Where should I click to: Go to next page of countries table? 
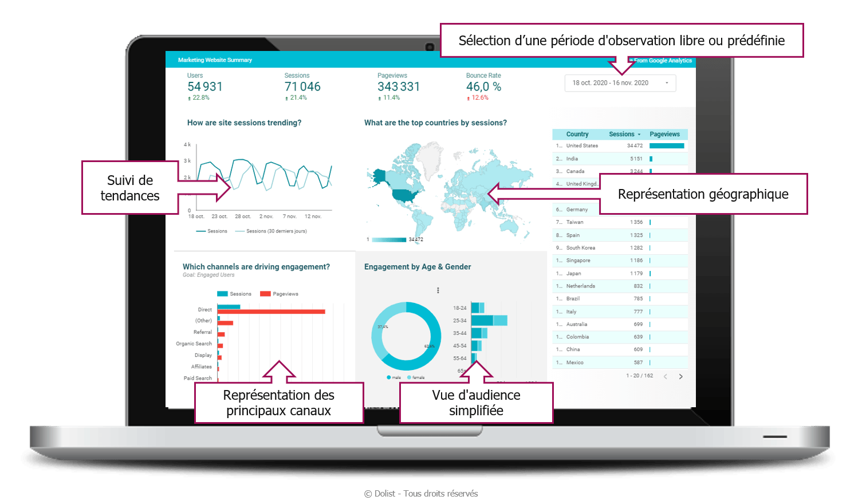tap(680, 376)
